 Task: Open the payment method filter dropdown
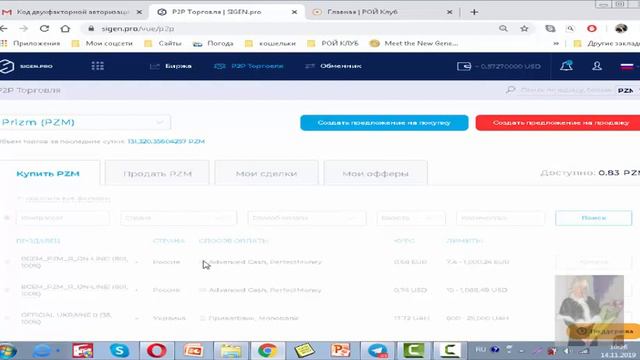(307, 218)
